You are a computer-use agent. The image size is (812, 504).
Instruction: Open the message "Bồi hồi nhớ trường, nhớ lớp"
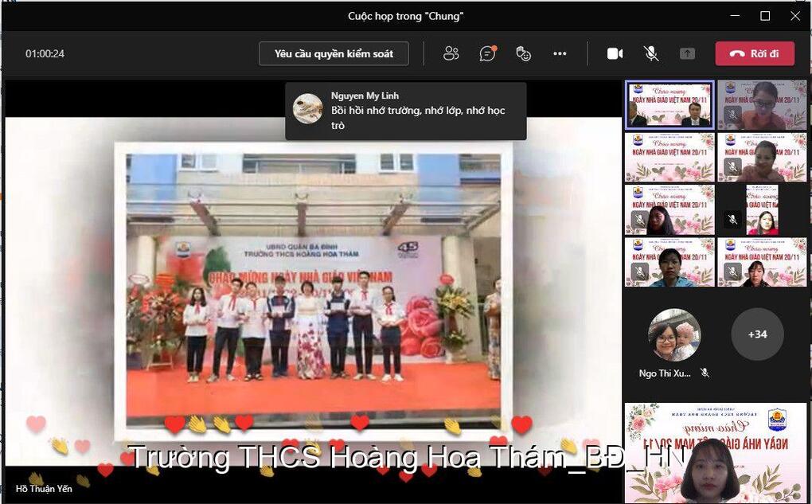[418, 118]
